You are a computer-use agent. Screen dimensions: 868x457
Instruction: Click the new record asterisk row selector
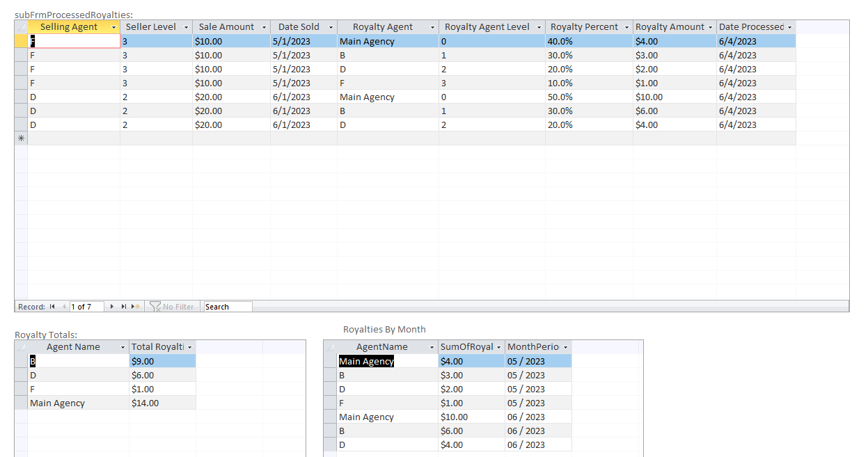(21, 138)
